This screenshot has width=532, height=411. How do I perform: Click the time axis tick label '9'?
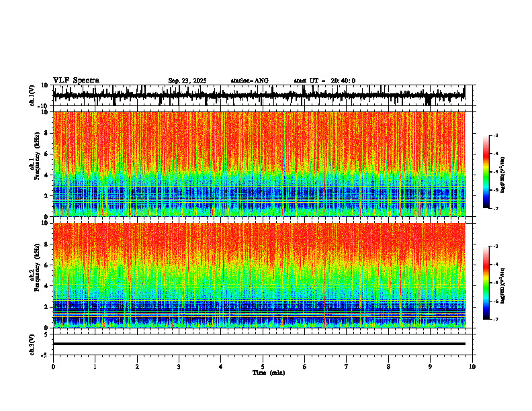coord(430,367)
